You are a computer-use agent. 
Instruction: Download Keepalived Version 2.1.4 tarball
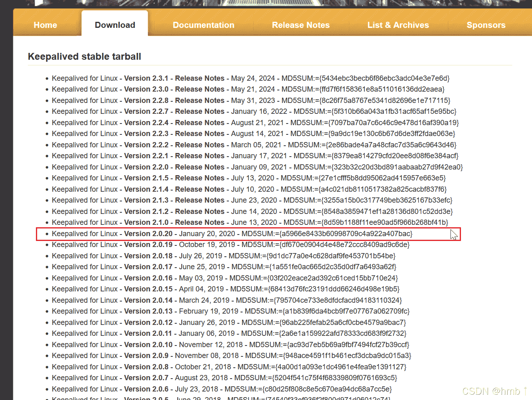click(146, 189)
